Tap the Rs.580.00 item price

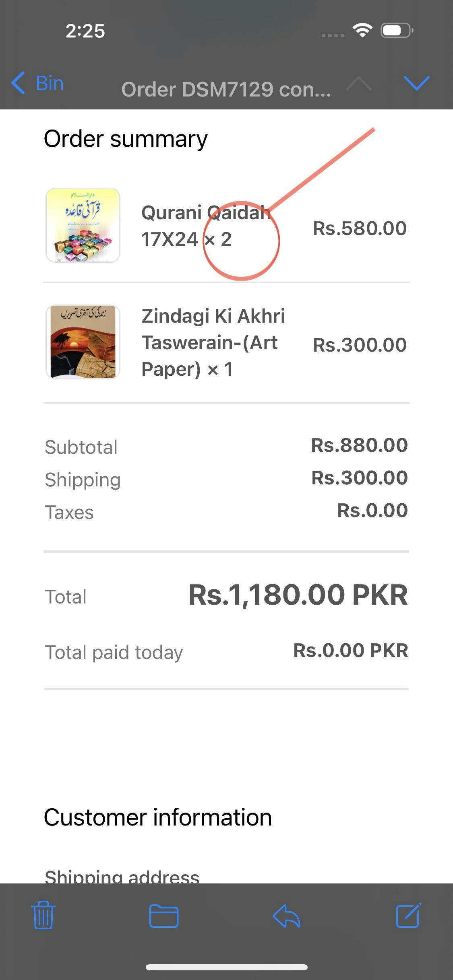click(x=360, y=228)
